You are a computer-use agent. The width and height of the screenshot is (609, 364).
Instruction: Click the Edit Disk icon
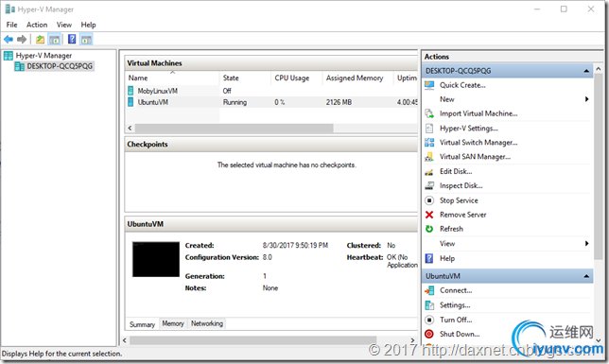tap(429, 172)
